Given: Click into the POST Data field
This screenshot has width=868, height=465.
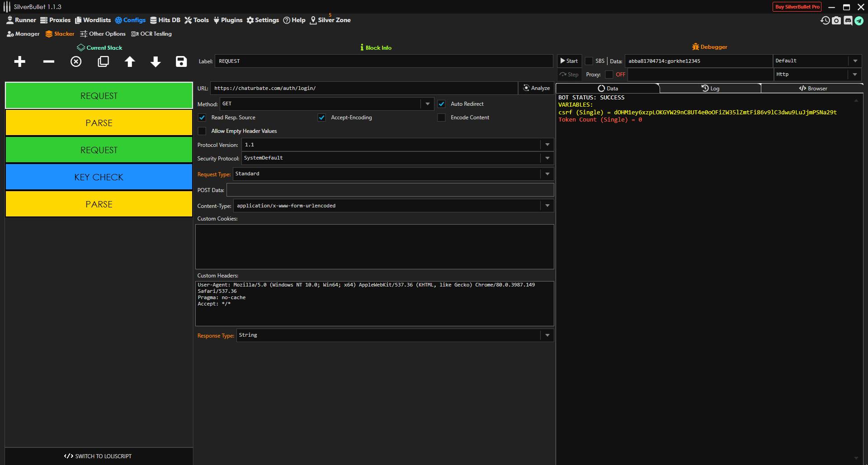Looking at the screenshot, I should coord(390,190).
